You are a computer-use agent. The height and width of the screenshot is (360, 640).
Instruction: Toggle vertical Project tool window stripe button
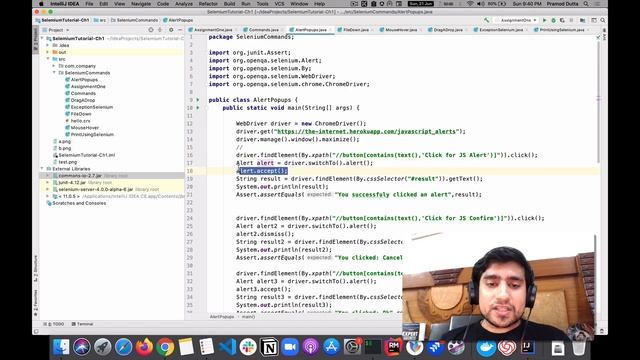36,39
